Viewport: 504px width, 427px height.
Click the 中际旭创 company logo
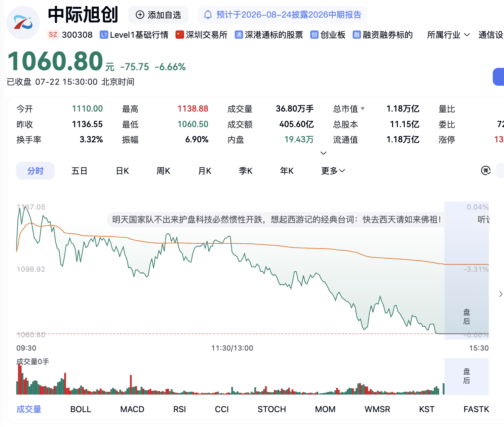click(23, 23)
